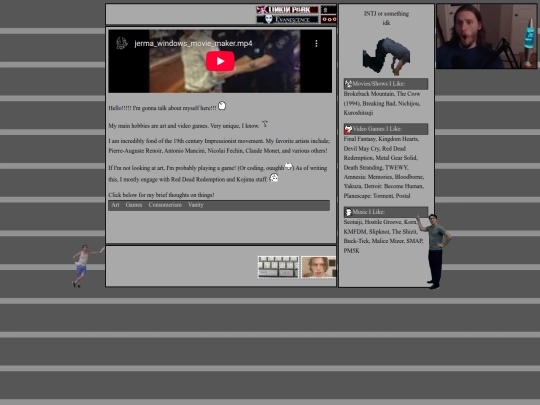Click the icon in Music I Like header
The height and width of the screenshot is (405, 540).
pyautogui.click(x=348, y=212)
